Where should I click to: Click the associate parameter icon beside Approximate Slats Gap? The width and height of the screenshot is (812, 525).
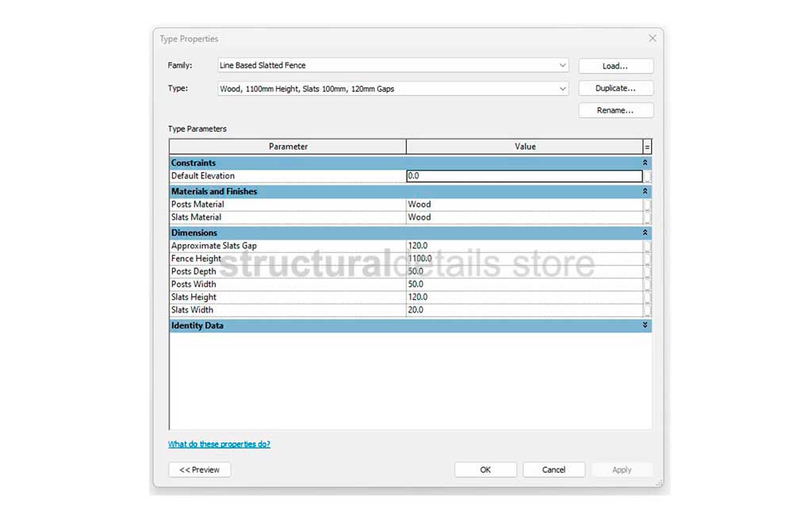pos(648,245)
